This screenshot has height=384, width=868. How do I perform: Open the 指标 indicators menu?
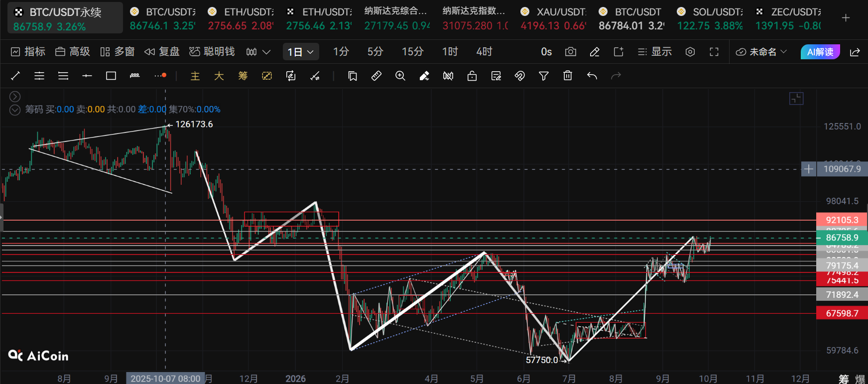pos(28,52)
